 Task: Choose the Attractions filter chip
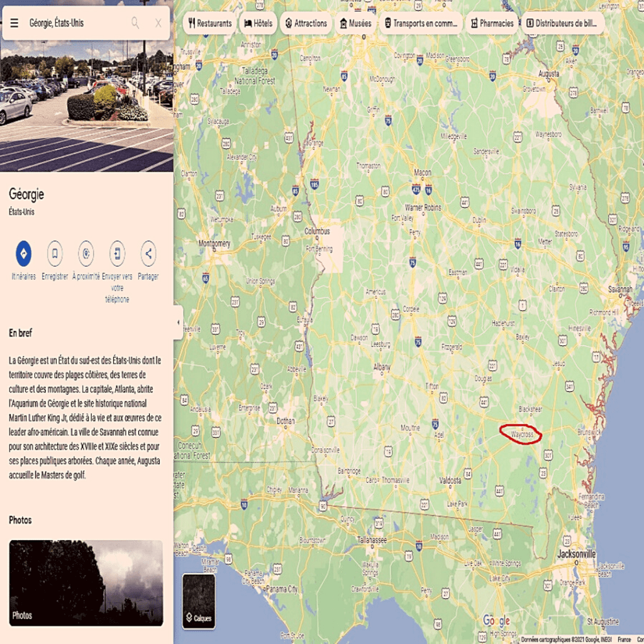[306, 23]
